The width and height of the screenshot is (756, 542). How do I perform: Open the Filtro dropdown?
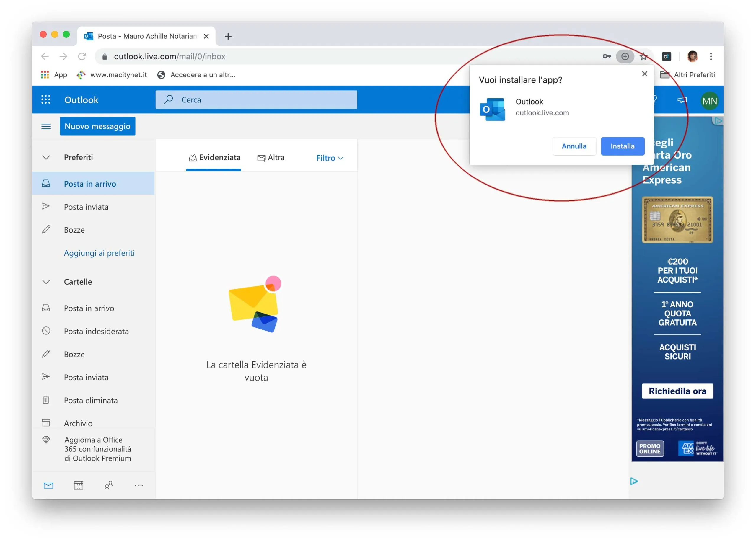[329, 158]
